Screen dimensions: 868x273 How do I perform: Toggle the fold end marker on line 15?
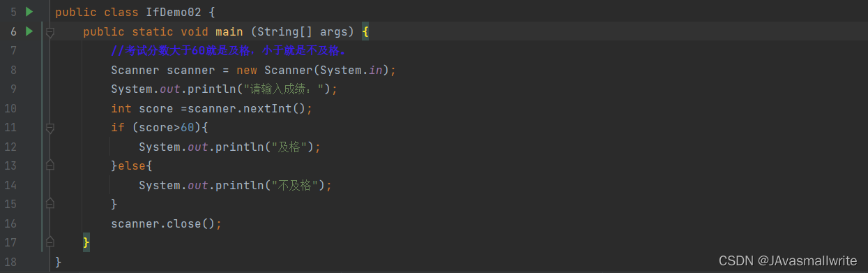tap(50, 204)
